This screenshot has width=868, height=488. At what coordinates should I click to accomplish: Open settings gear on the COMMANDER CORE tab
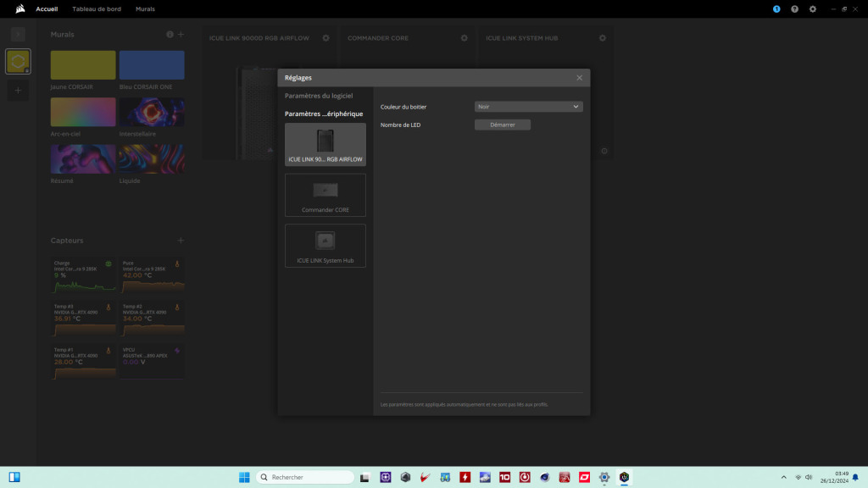(464, 37)
